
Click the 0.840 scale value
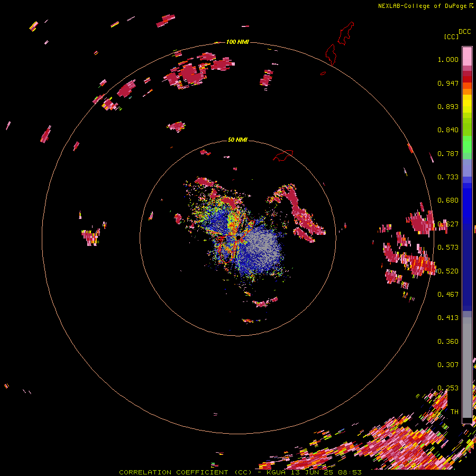[448, 130]
